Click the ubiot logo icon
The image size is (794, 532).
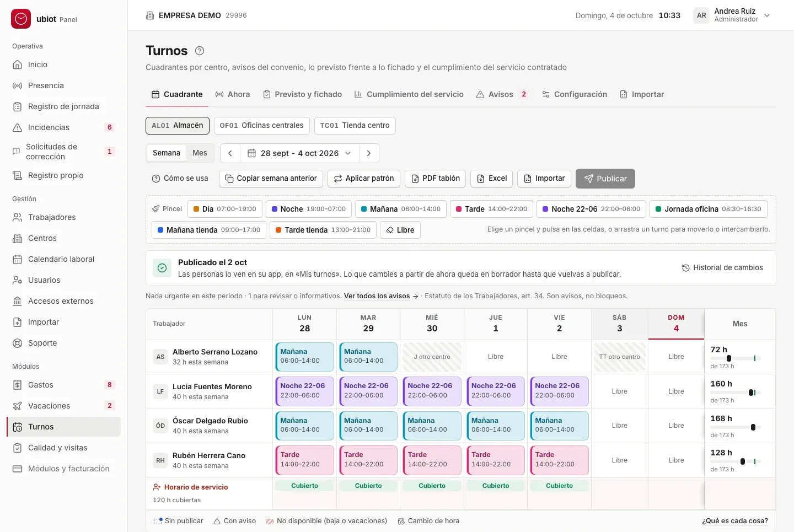(21, 19)
